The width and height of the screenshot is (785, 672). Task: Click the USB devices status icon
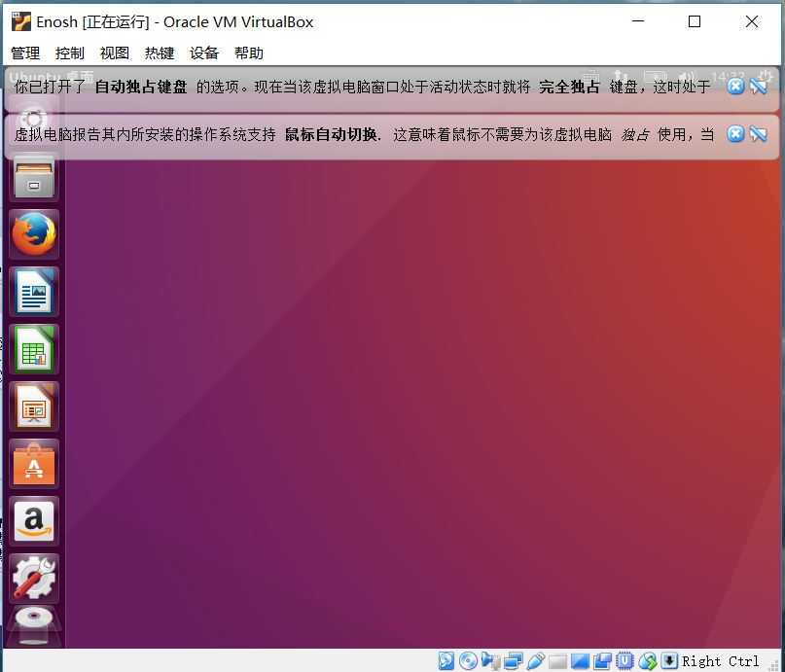(535, 661)
